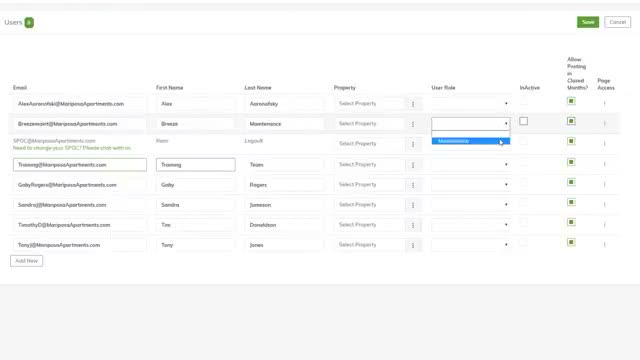Click the Email column header

[20, 88]
